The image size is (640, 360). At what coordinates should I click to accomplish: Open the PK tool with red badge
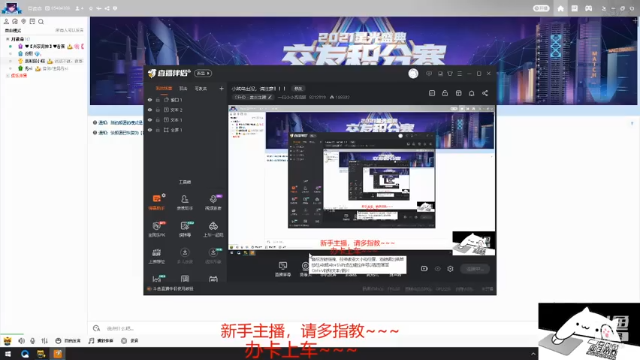coord(157,229)
